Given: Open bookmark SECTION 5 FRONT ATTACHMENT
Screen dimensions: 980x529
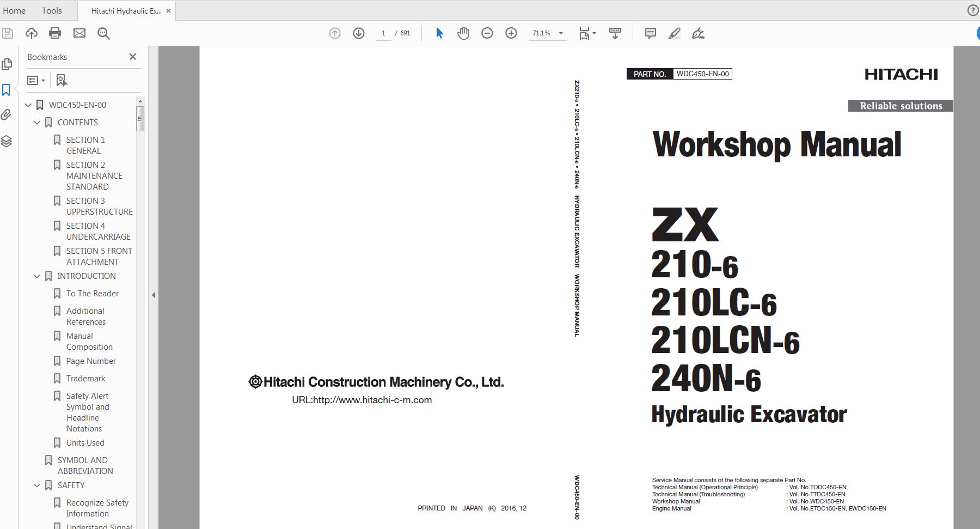Looking at the screenshot, I should [99, 256].
